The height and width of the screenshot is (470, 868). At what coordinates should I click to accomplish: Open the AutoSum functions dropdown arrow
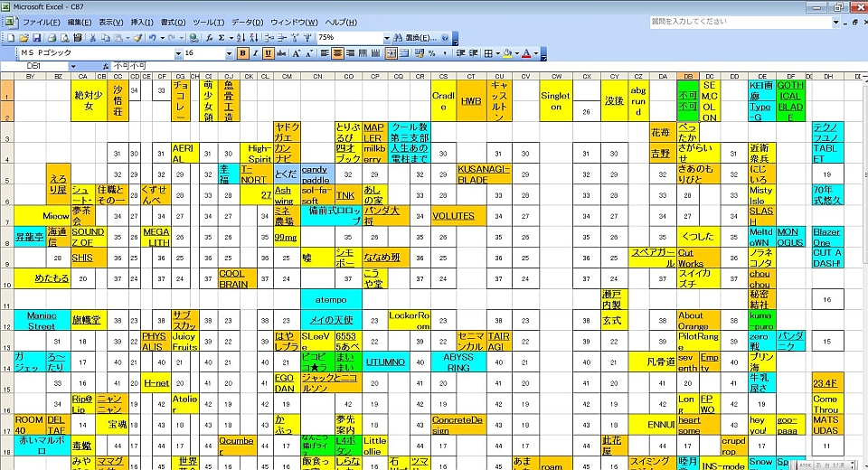(231, 38)
